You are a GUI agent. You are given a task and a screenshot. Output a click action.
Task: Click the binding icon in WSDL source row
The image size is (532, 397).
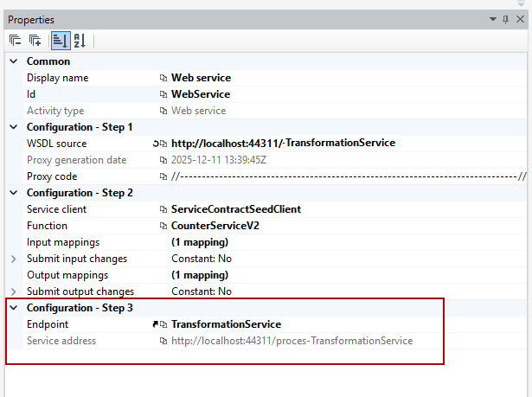(x=163, y=144)
